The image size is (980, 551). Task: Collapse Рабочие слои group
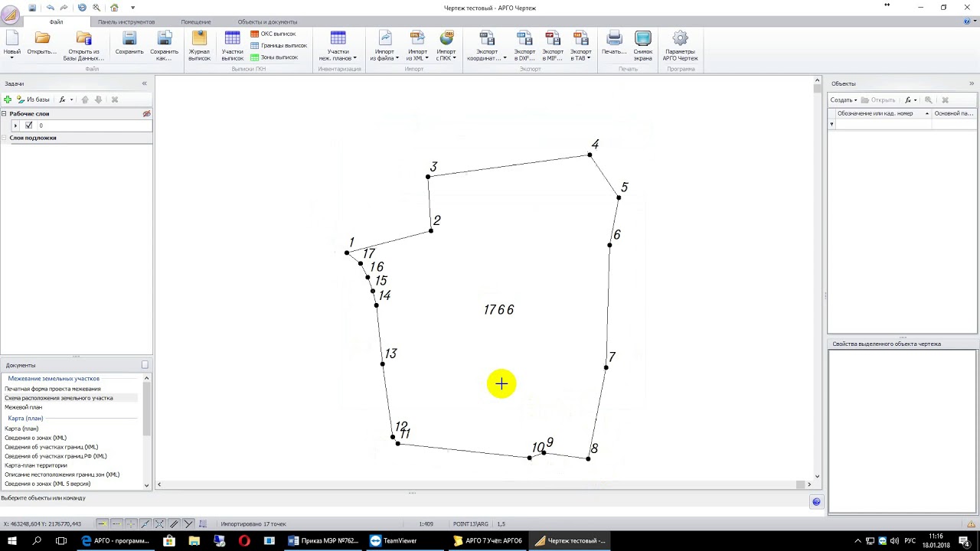[4, 113]
